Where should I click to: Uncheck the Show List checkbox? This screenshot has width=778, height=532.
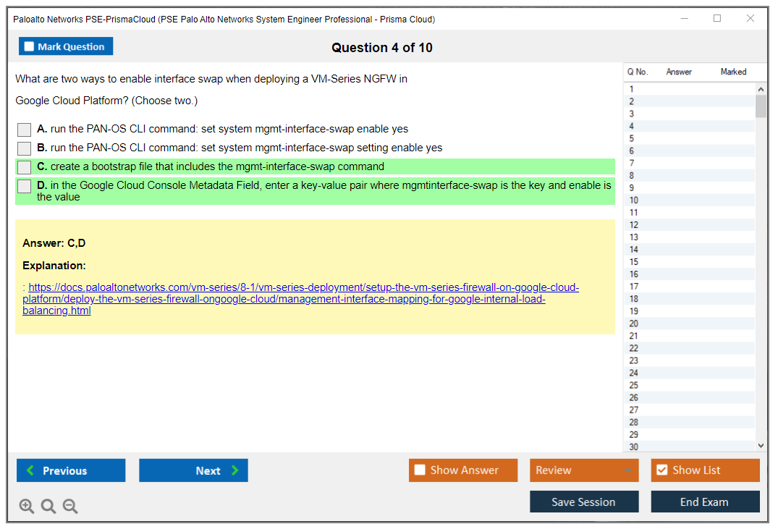(x=661, y=470)
